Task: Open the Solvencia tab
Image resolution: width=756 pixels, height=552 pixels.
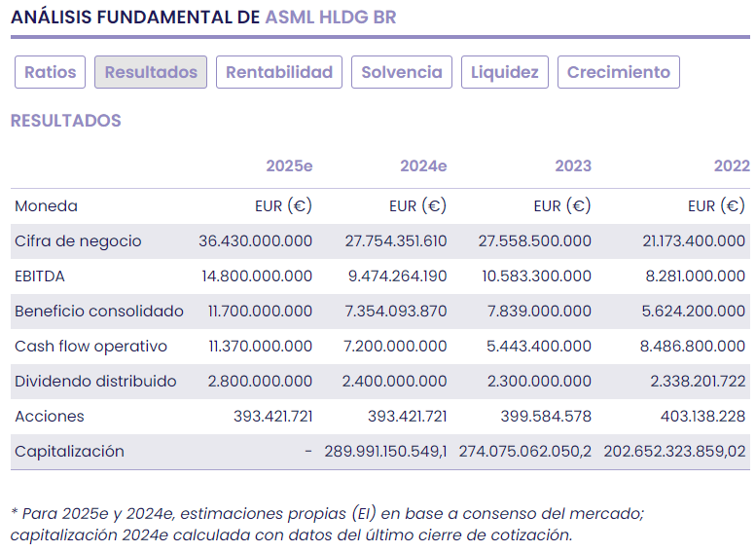Action: point(402,72)
